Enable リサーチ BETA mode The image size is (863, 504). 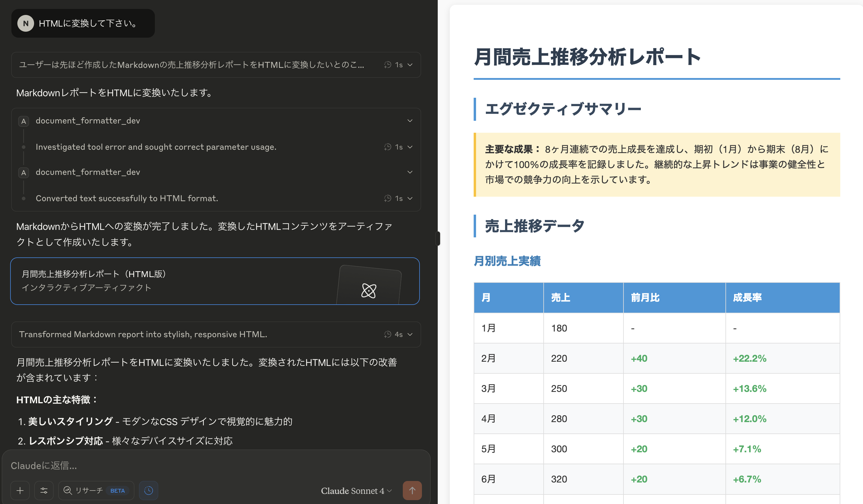click(96, 490)
